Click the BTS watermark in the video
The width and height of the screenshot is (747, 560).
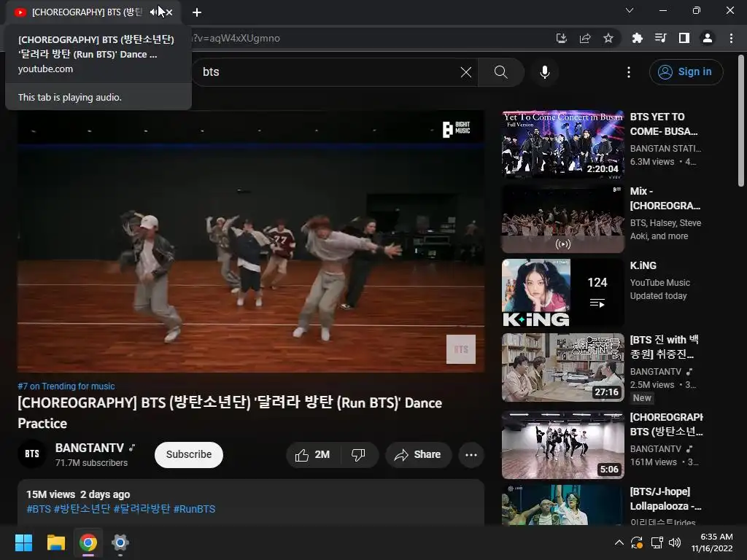coord(461,349)
